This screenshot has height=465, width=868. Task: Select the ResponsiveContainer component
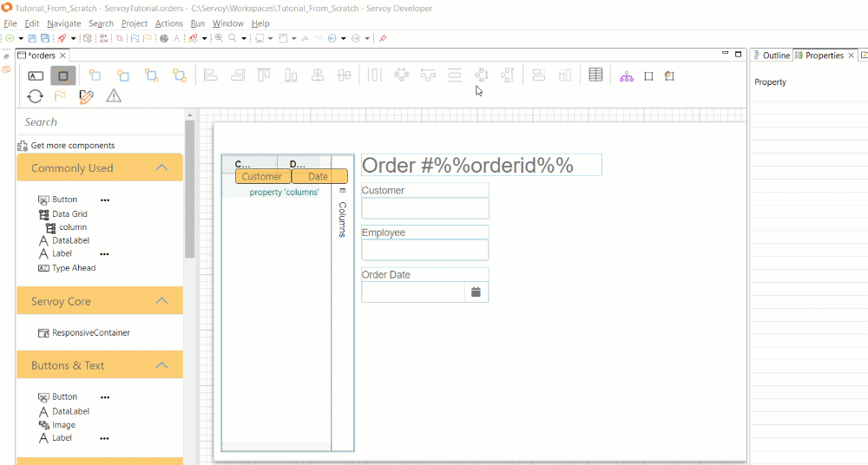coord(90,333)
